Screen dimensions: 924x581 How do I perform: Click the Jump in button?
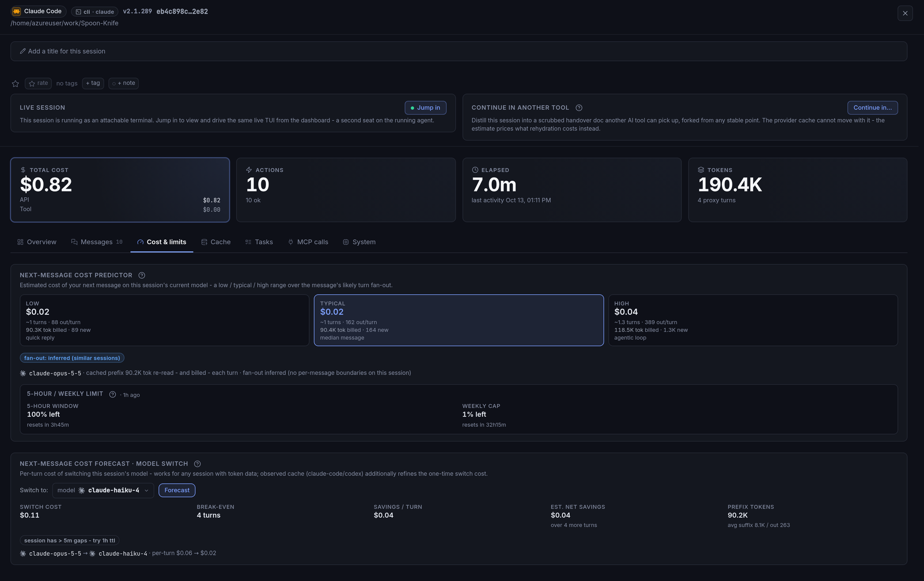426,108
